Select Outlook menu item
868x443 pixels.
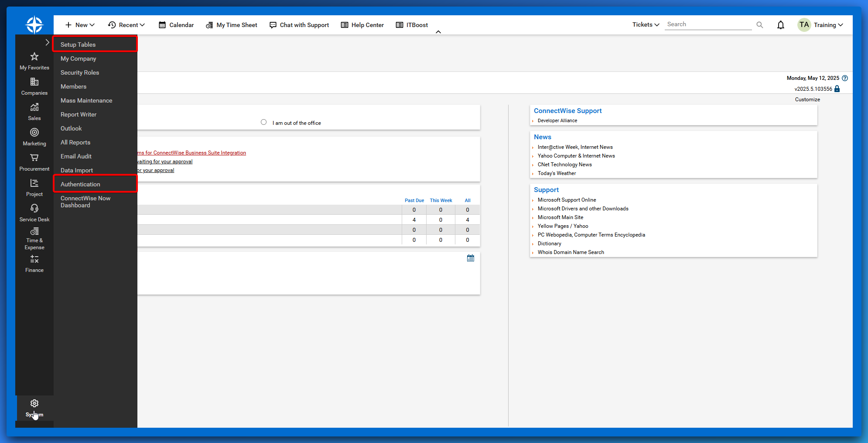pyautogui.click(x=95, y=128)
